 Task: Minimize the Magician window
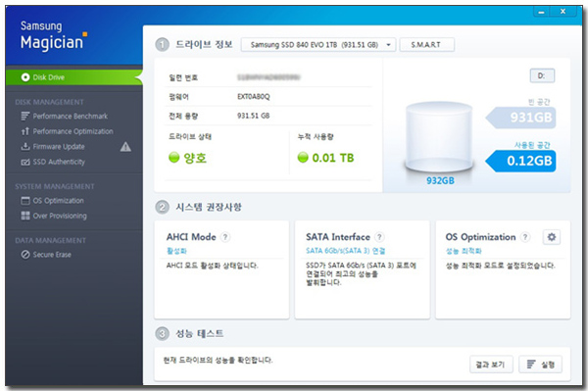coord(542,12)
